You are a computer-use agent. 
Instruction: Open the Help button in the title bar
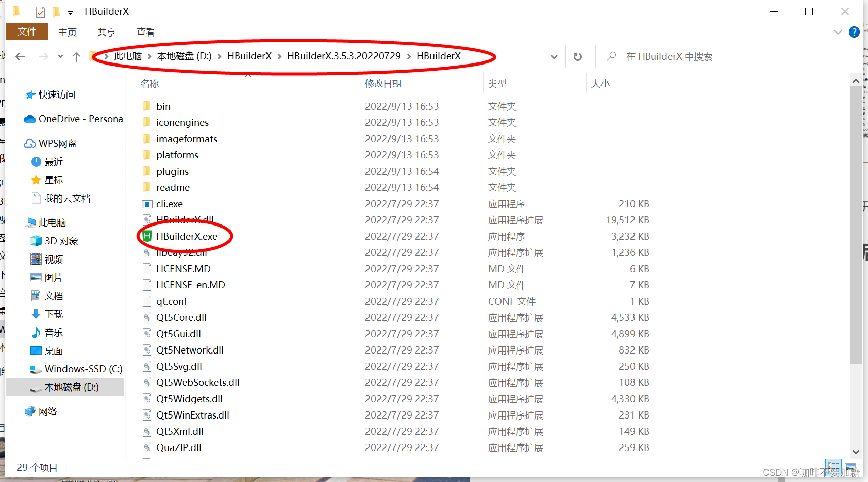coord(854,31)
